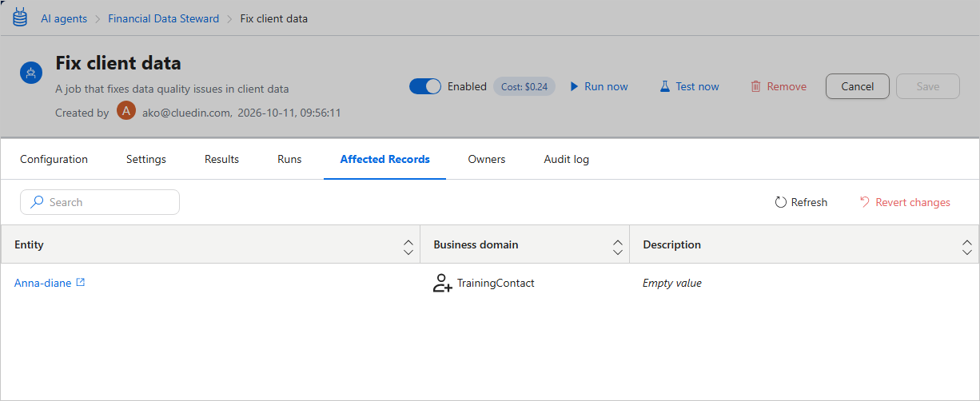Click the Entity column header label
The width and height of the screenshot is (980, 401).
[29, 244]
